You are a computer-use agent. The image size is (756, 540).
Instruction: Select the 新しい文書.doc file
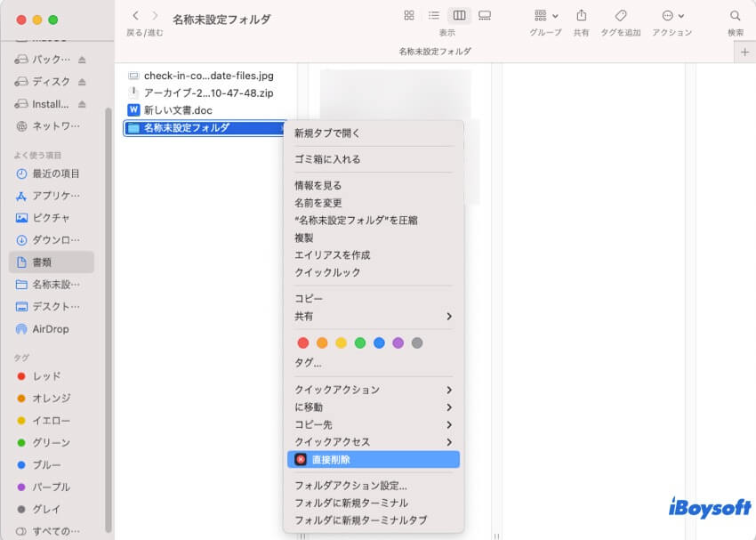coord(178,109)
